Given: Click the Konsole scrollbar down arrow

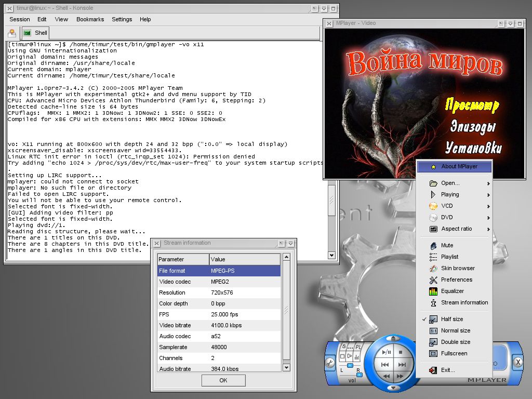Looking at the screenshot, I should click(332, 255).
